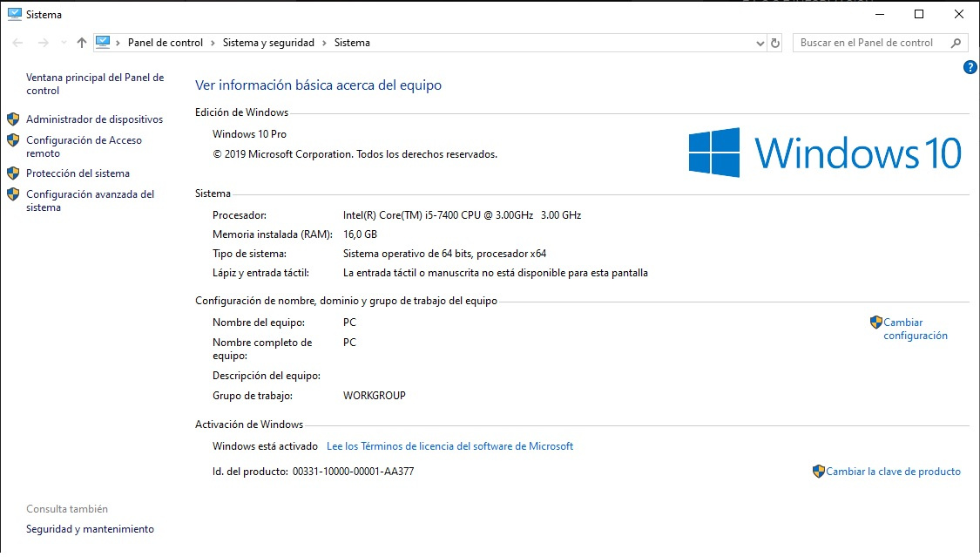Select Sistema y seguridad breadcrumb
Screen dimensions: 980x557
(268, 43)
